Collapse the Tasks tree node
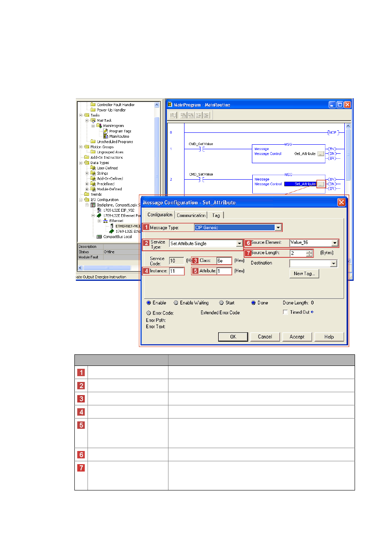The height and width of the screenshot is (555, 392). tap(81, 115)
